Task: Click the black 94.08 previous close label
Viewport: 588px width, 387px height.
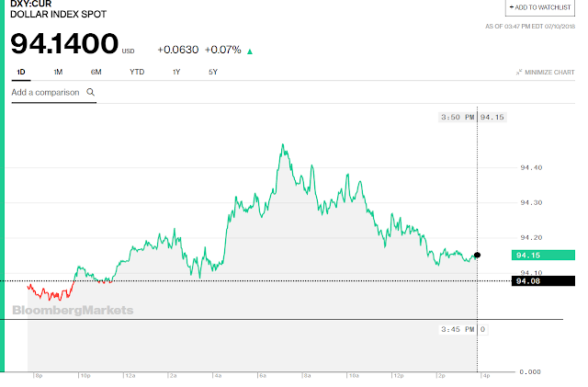Action: pyautogui.click(x=527, y=280)
